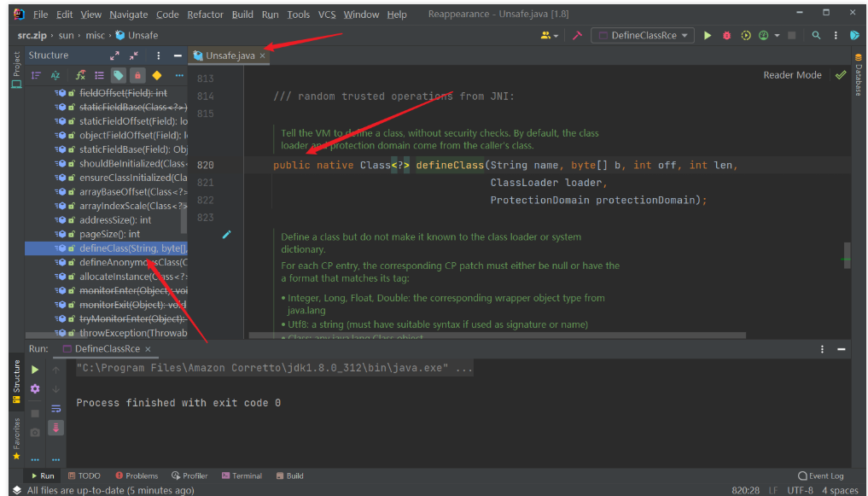This screenshot has height=496, width=868.
Task: Launch the Profiler run icon in the top toolbar
Action: coord(763,36)
